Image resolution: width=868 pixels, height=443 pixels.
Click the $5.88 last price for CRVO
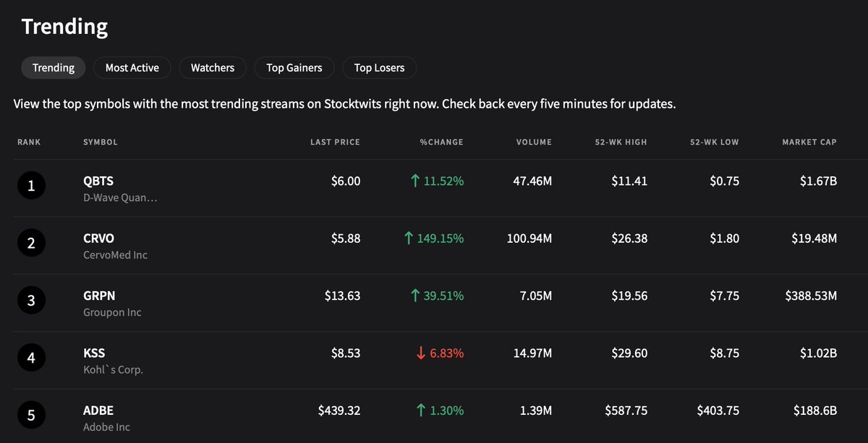[345, 238]
